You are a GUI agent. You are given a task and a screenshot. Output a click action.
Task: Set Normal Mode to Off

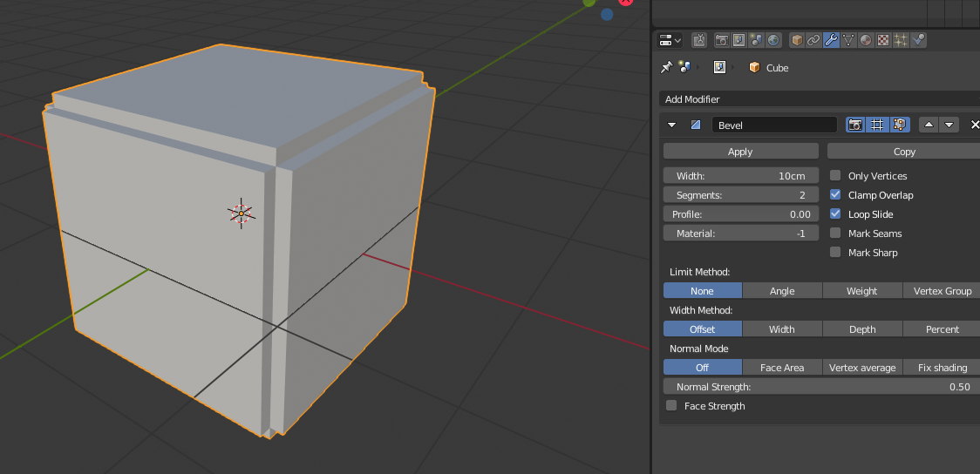tap(703, 368)
